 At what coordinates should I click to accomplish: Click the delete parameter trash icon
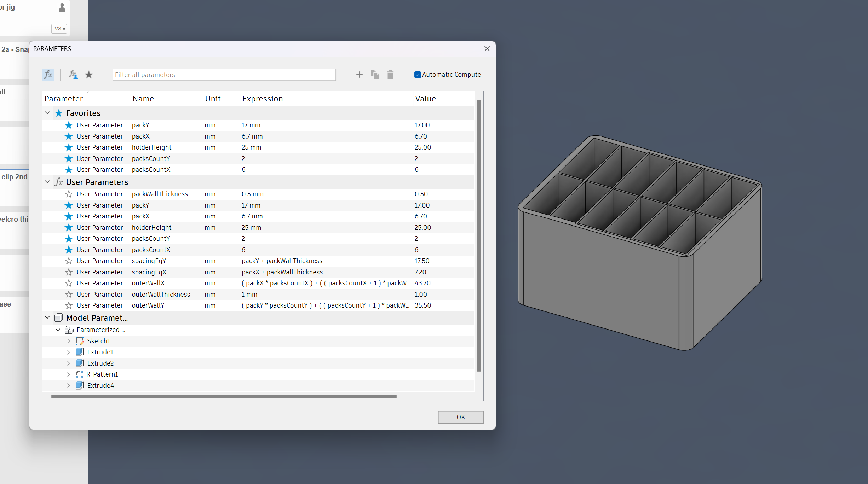390,75
